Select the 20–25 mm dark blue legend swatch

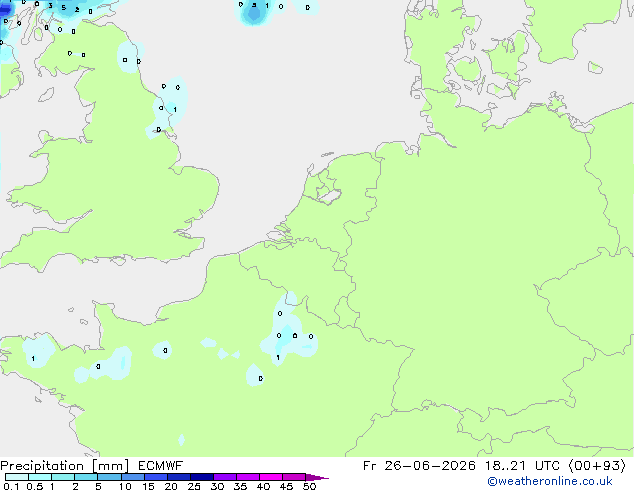pyautogui.click(x=179, y=477)
